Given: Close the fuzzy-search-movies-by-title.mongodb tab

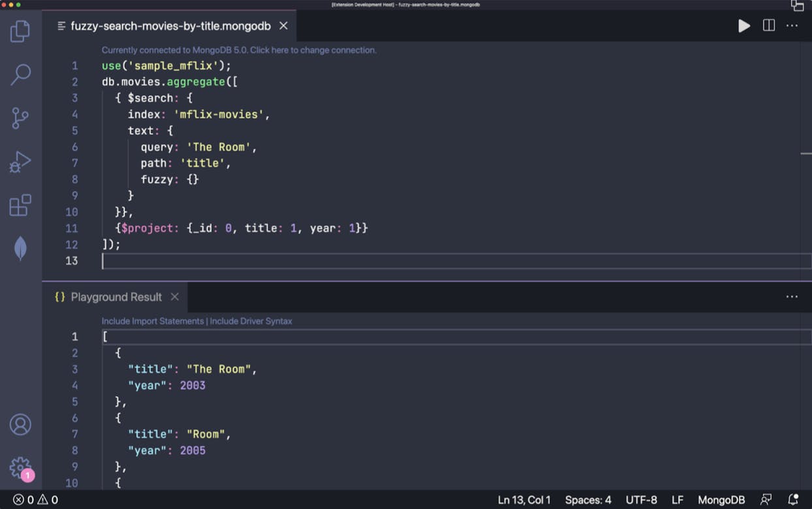Looking at the screenshot, I should point(283,25).
